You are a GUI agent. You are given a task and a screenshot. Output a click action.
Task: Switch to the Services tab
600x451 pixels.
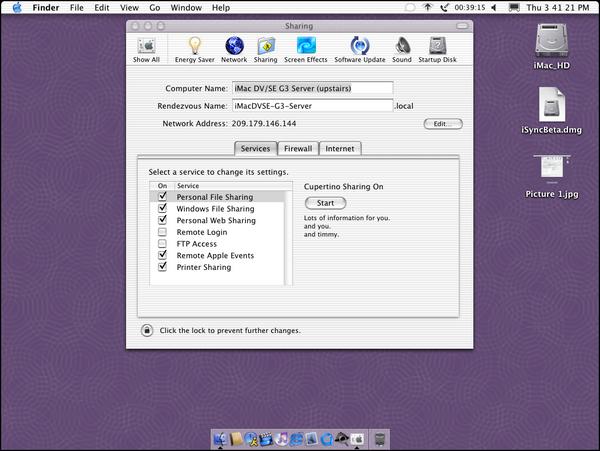tap(255, 148)
